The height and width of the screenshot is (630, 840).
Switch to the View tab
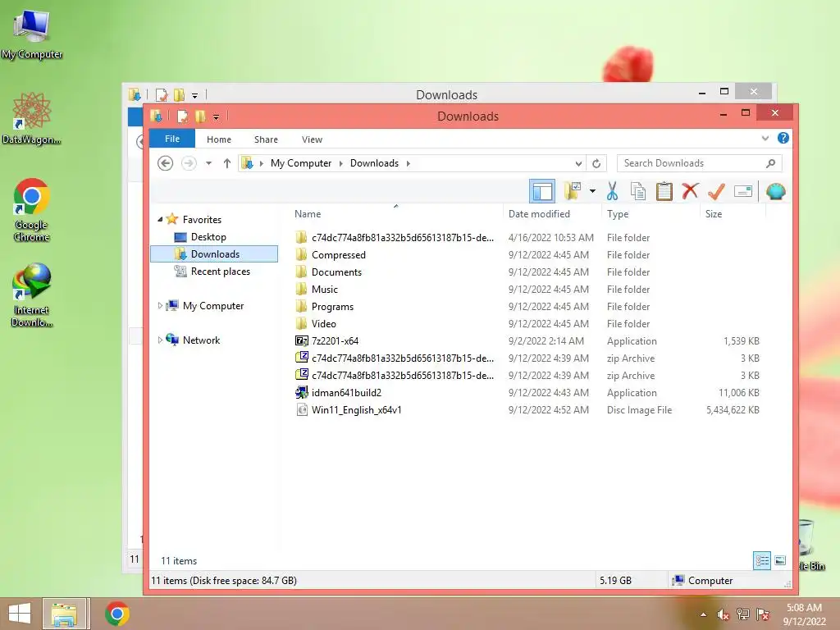(312, 139)
